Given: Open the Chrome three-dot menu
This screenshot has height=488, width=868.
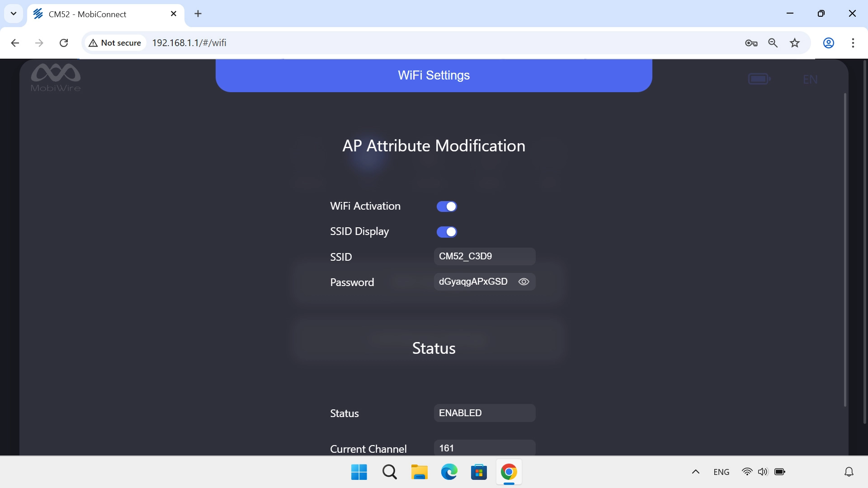Looking at the screenshot, I should point(853,43).
